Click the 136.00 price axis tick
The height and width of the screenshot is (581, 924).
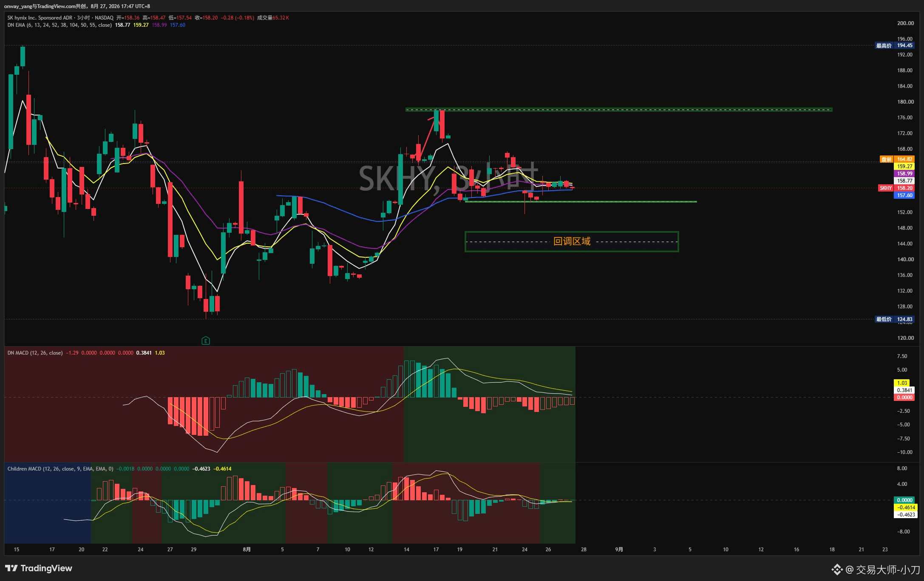click(x=905, y=275)
